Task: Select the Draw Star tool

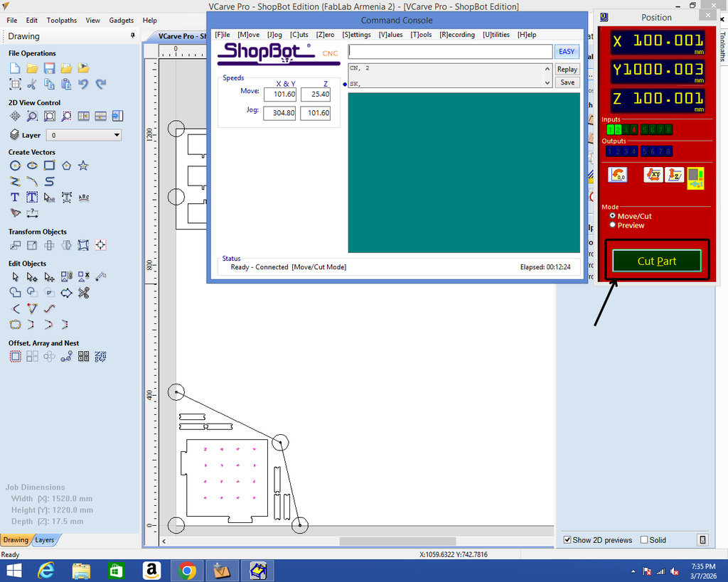Action: pos(84,166)
